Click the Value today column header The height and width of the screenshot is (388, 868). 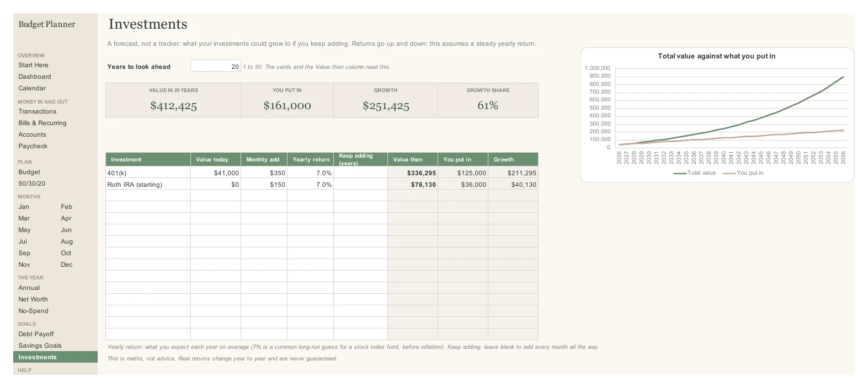[x=216, y=159]
